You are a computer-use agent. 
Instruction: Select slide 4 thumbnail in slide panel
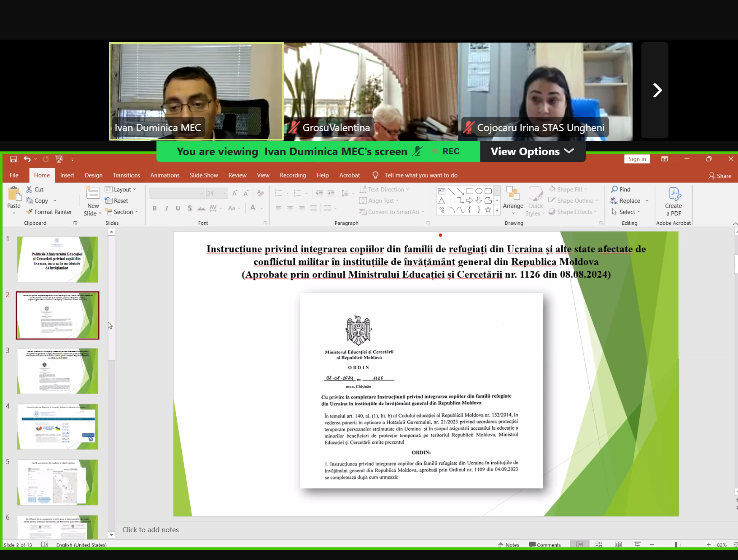[57, 426]
